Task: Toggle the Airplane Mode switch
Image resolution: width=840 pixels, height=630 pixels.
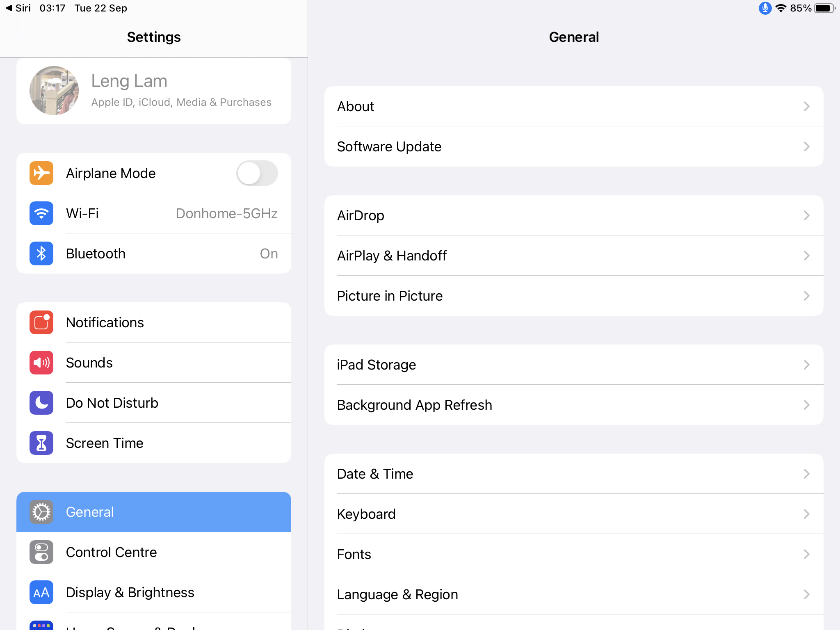Action: tap(257, 173)
